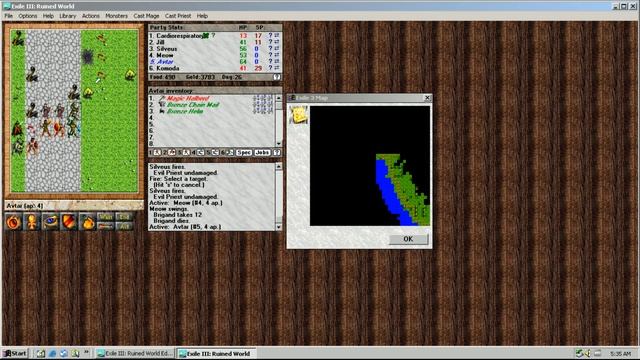Click the dark splatter on the grass
640x360 pixels.
[x=87, y=57]
